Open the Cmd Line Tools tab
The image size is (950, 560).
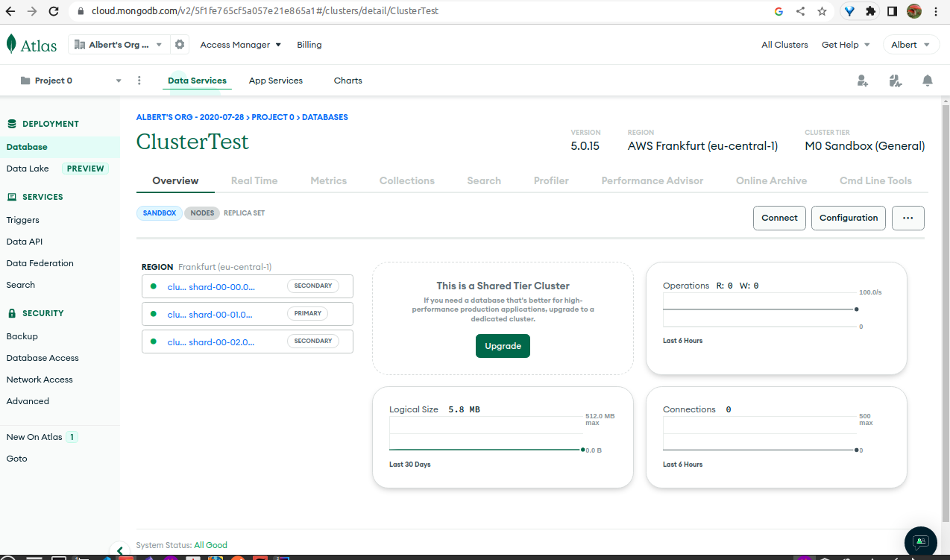coord(875,180)
